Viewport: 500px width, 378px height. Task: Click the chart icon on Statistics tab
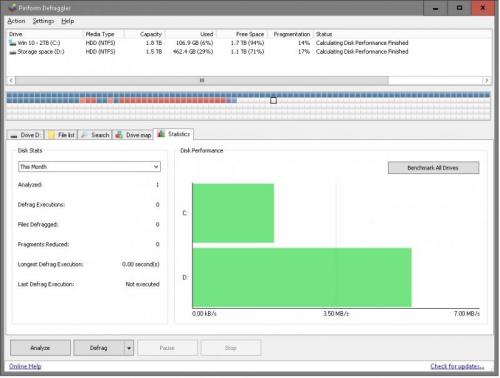[161, 134]
